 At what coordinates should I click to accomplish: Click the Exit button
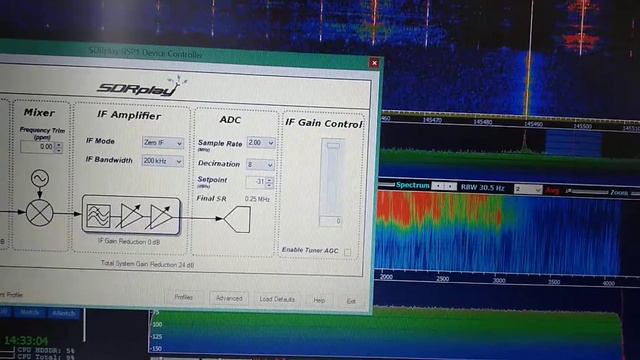click(351, 301)
